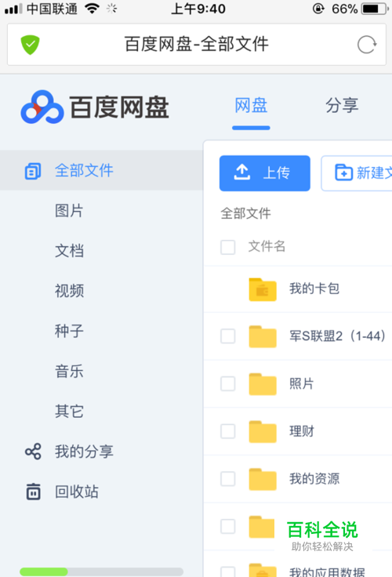This screenshot has width=392, height=577.
Task: Open 回收站 via the trash bin icon
Action: [33, 492]
